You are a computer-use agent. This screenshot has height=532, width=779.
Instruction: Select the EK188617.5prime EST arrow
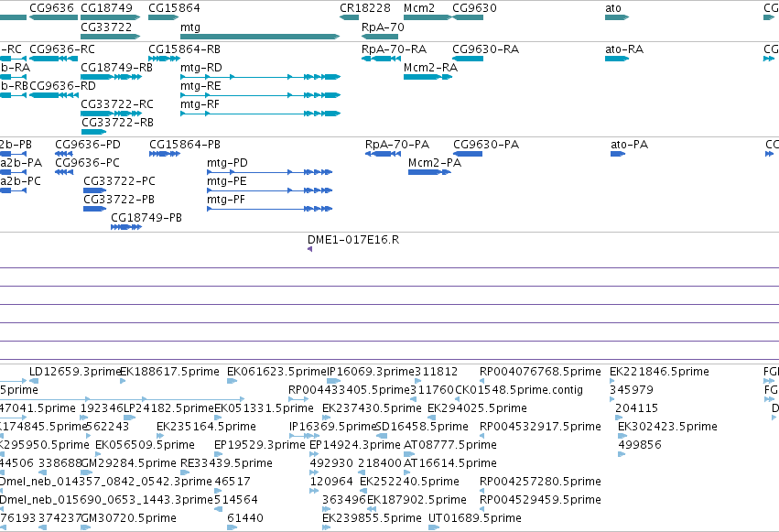123,381
